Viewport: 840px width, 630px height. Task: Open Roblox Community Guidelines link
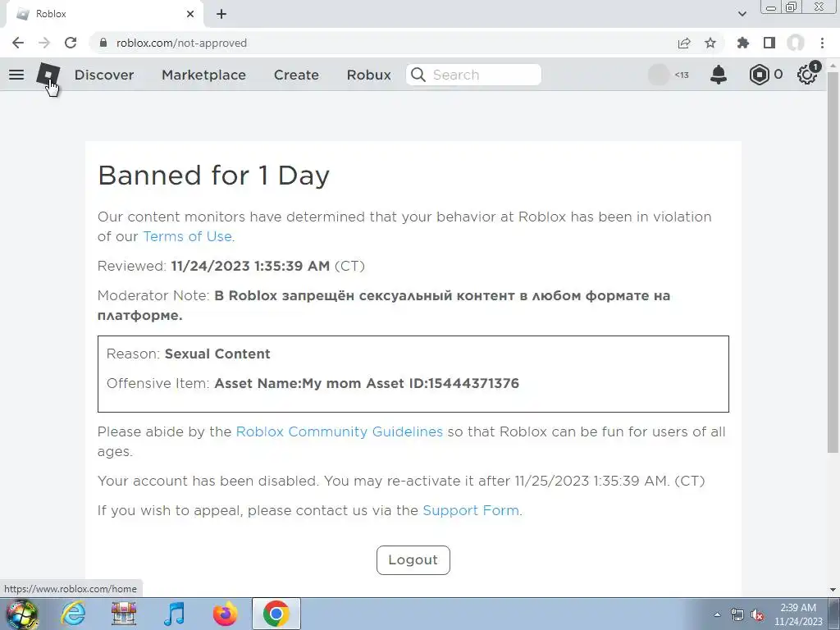pos(339,431)
